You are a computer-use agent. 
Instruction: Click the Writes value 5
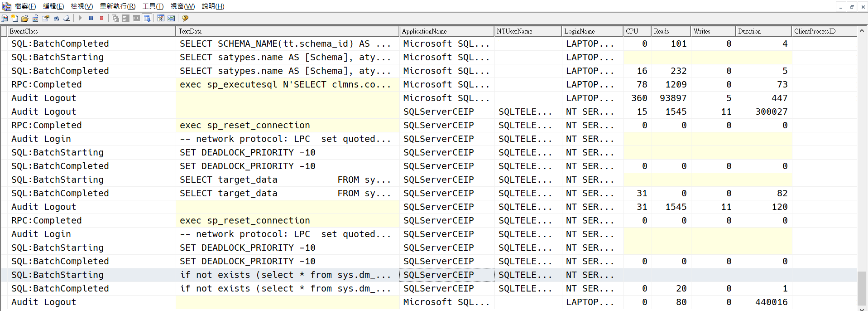pyautogui.click(x=729, y=98)
